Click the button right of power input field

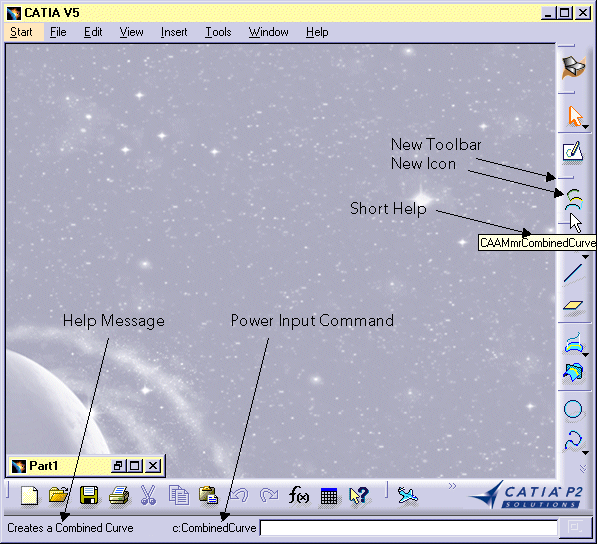coord(575,528)
